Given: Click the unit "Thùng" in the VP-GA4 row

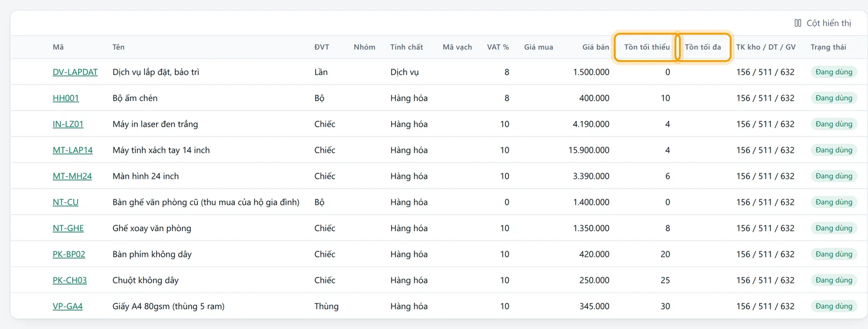Looking at the screenshot, I should pos(327,306).
